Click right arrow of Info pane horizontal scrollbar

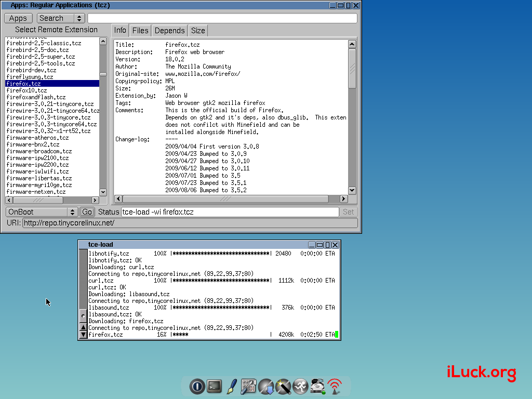click(343, 199)
